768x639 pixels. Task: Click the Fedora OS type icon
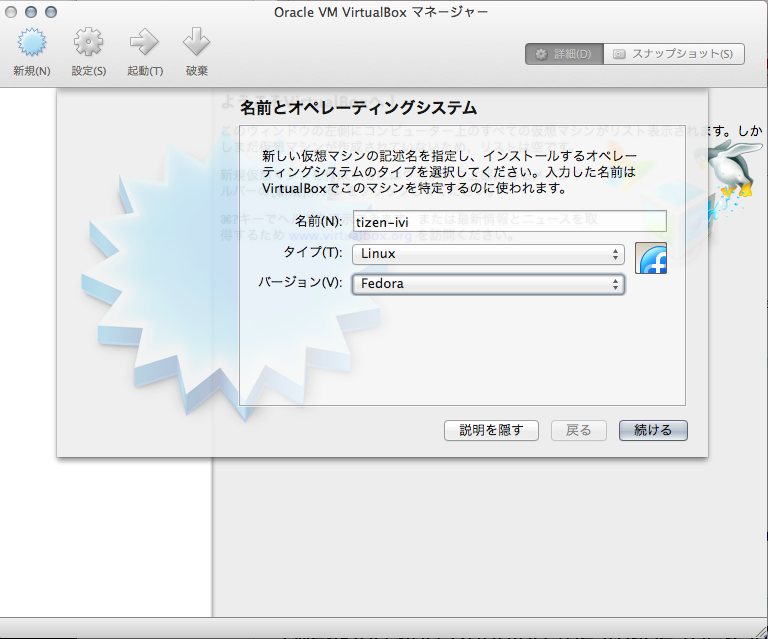click(651, 258)
